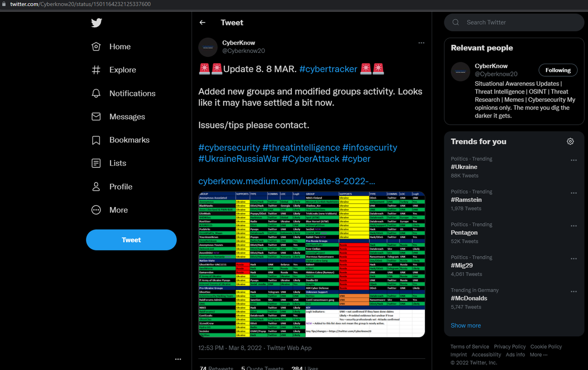Viewport: 588px width, 370px height.
Task: Click the More circle icon in sidebar
Action: 96,210
